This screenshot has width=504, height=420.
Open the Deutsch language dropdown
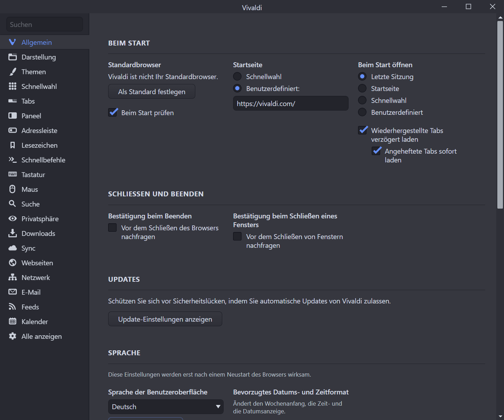coord(166,407)
